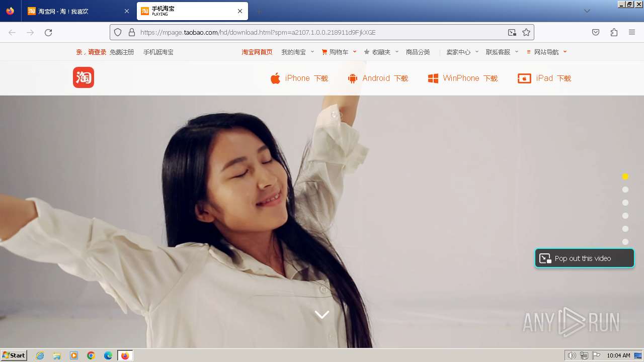644x362 pixels.
Task: Open tracking protection shield icon
Action: coord(118,32)
